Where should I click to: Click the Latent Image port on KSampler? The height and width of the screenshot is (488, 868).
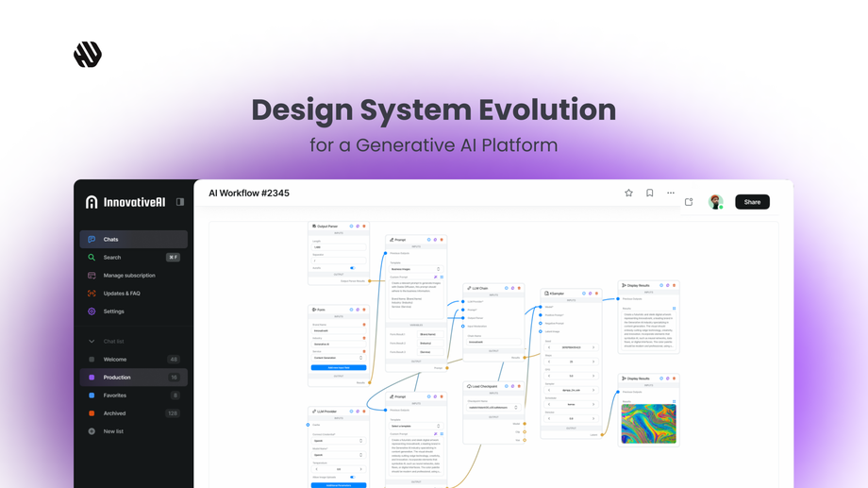[541, 332]
